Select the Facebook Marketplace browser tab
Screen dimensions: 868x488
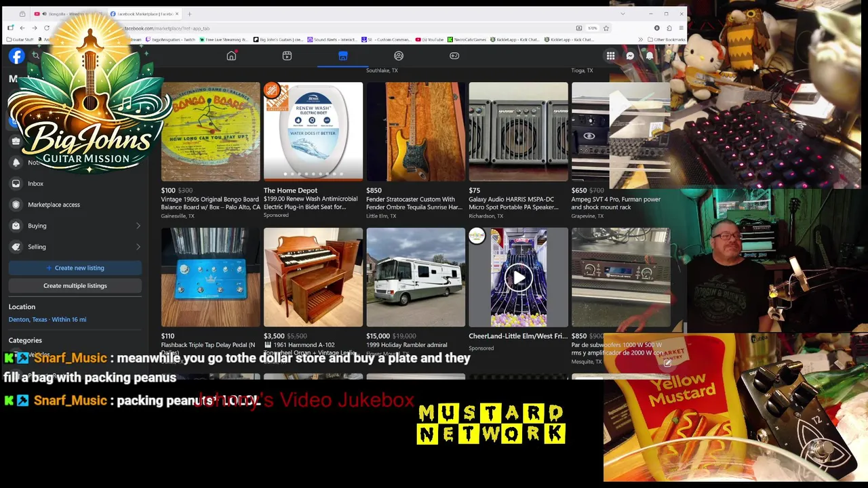pyautogui.click(x=144, y=14)
